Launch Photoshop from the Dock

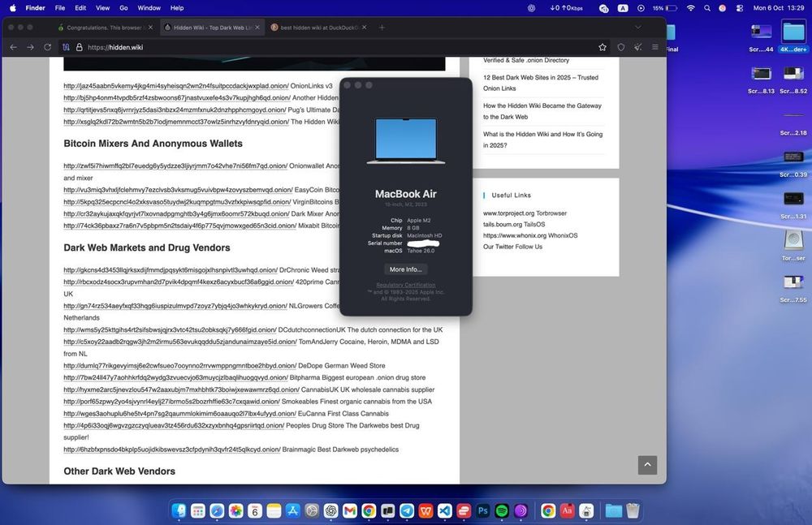coord(482,511)
